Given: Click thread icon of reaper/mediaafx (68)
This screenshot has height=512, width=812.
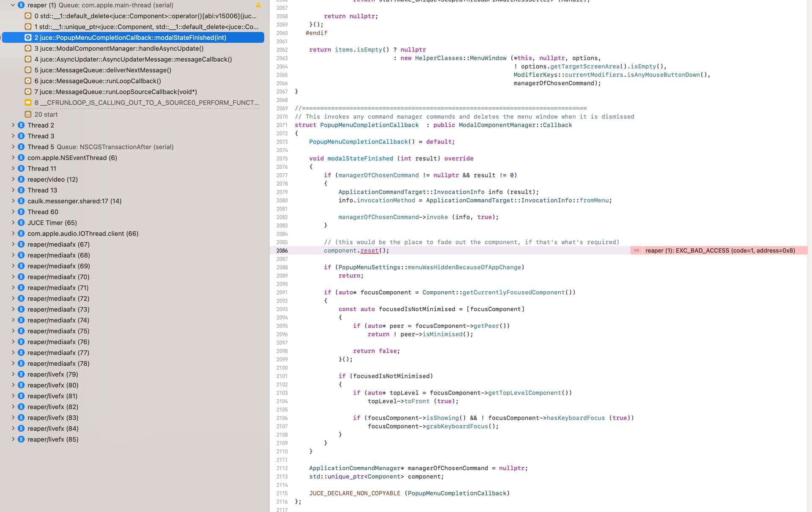Looking at the screenshot, I should (x=21, y=255).
